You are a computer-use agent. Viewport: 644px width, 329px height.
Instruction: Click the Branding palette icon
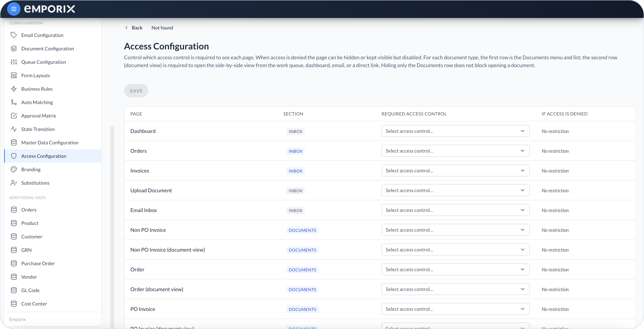tap(14, 170)
